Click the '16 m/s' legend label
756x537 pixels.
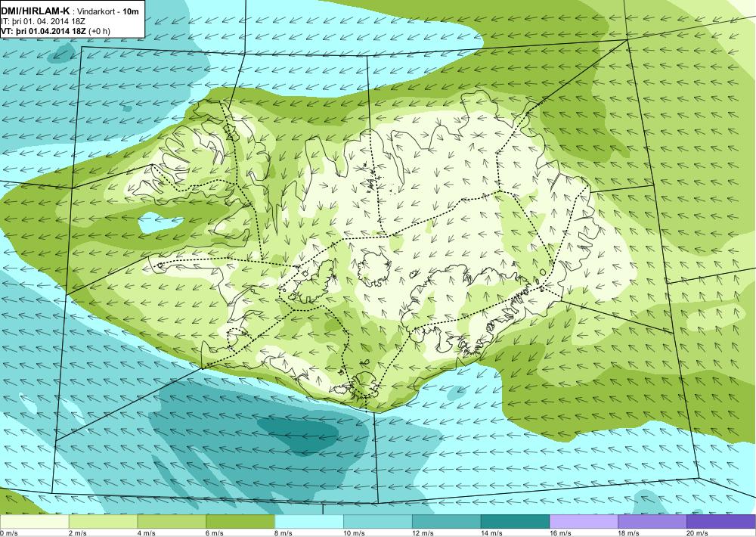[560, 533]
